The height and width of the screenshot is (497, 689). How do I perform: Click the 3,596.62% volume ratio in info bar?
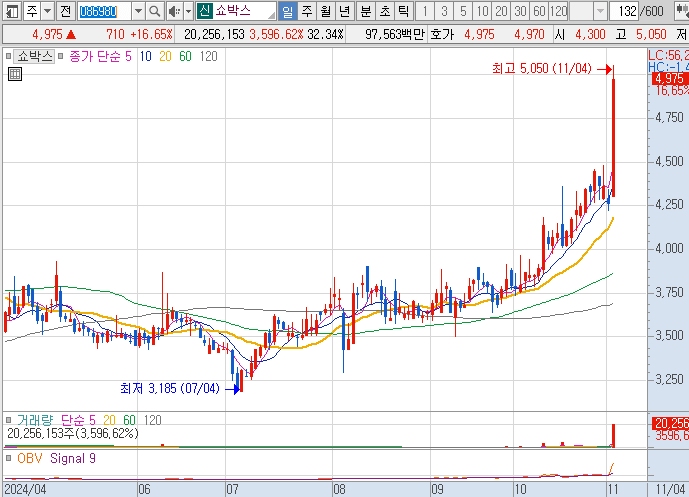tap(276, 34)
